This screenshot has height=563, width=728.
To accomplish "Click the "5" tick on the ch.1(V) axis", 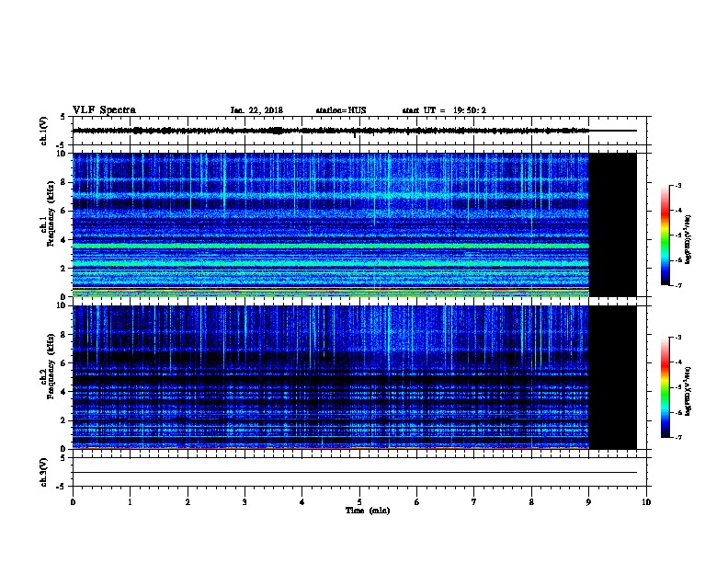I will tap(63, 117).
